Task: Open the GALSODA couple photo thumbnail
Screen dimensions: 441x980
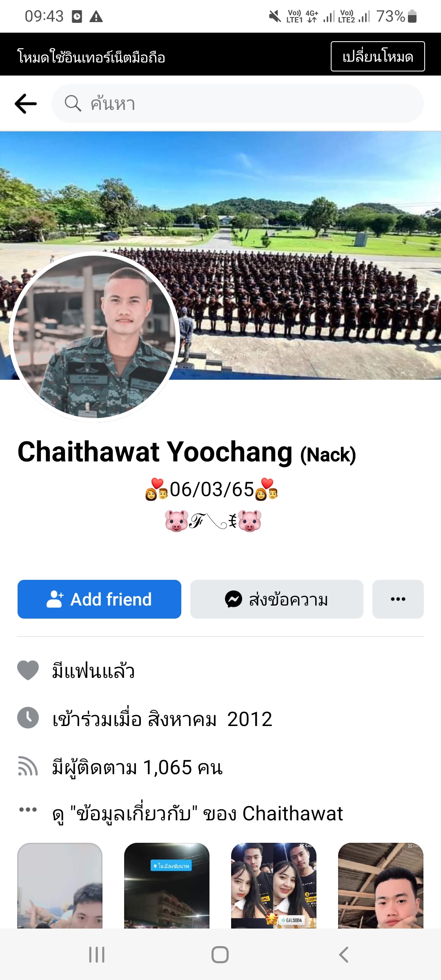Action: tap(274, 885)
